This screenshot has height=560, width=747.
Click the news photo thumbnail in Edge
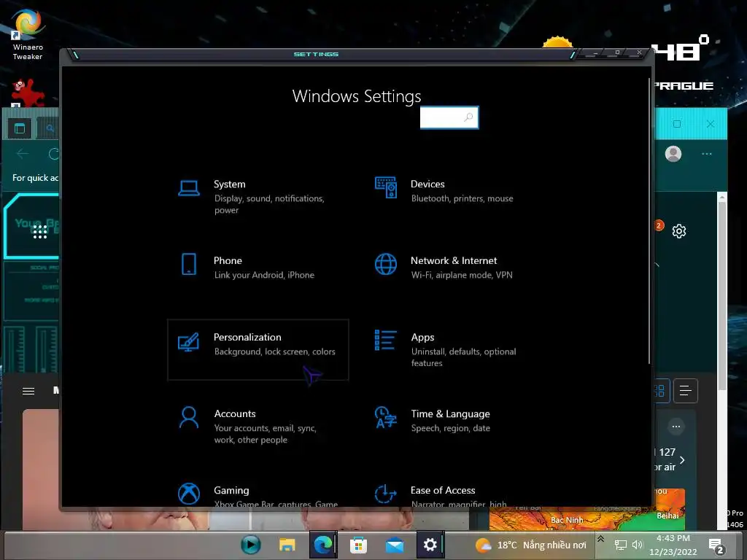tap(41, 469)
